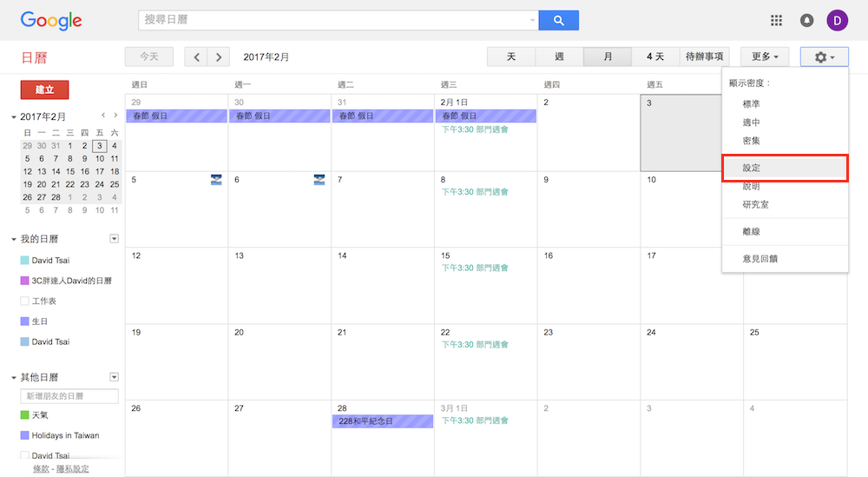This screenshot has height=477, width=868.
Task: Go to previous month in toolbar
Action: (x=196, y=56)
